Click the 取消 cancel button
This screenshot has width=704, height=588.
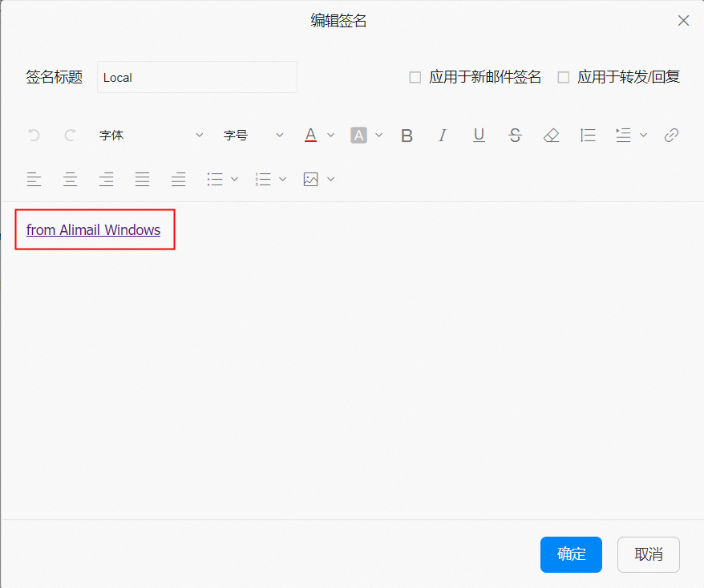(648, 554)
